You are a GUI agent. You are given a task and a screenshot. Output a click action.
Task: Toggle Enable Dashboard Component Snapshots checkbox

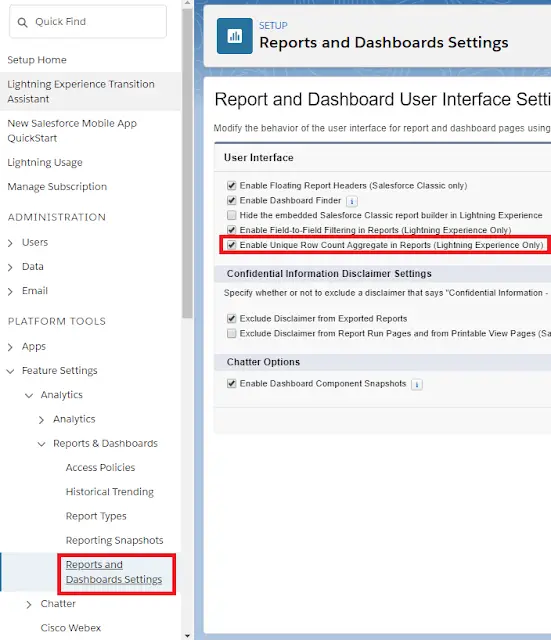click(x=231, y=384)
